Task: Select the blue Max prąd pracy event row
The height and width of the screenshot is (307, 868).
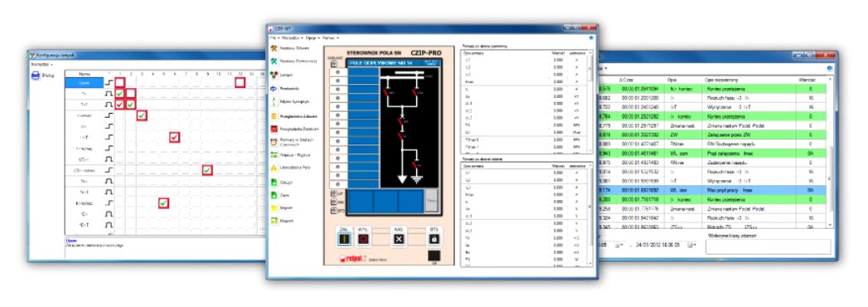Action: click(714, 190)
